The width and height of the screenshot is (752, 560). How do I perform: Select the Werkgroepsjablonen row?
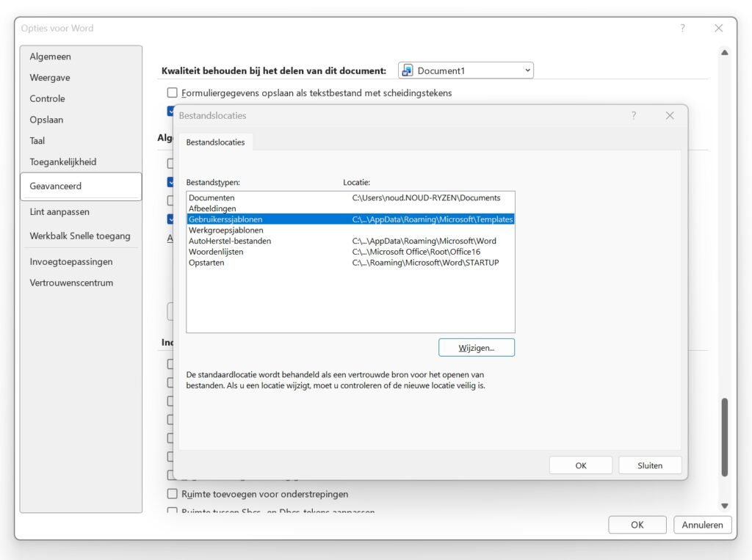[350, 230]
